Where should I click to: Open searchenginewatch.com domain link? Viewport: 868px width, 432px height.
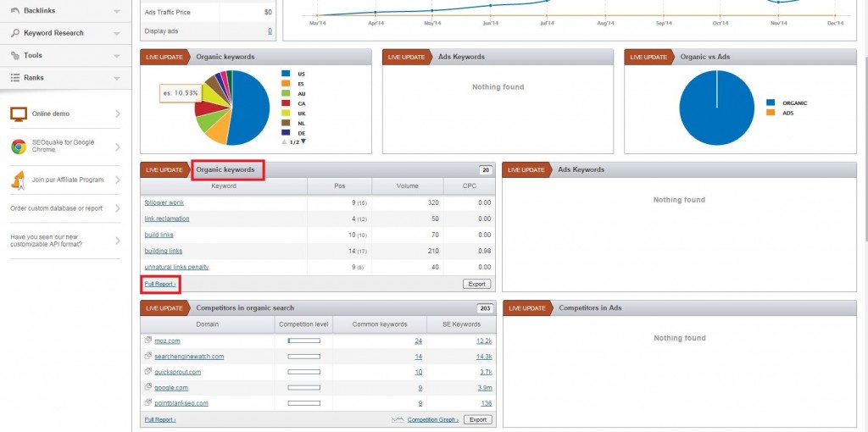(189, 357)
